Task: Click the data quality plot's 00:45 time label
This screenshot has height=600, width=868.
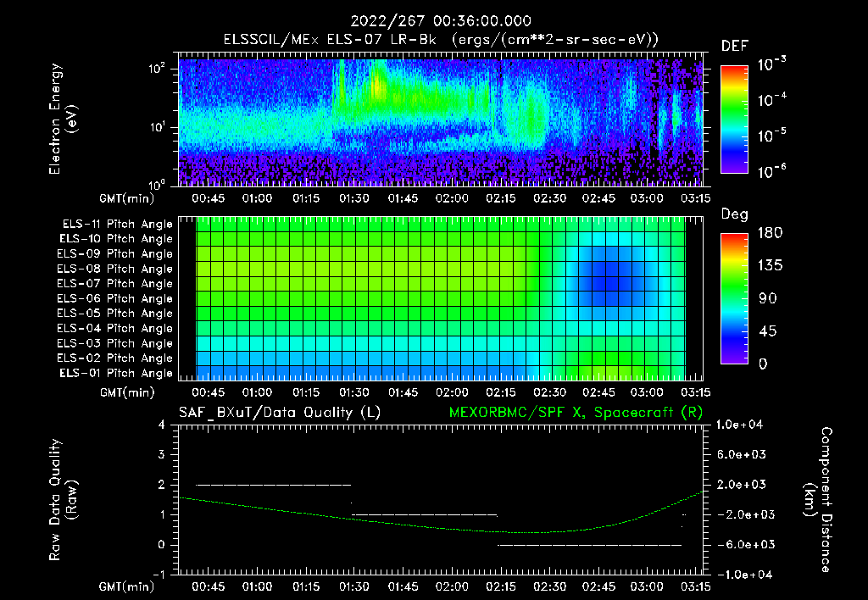Action: click(x=209, y=586)
